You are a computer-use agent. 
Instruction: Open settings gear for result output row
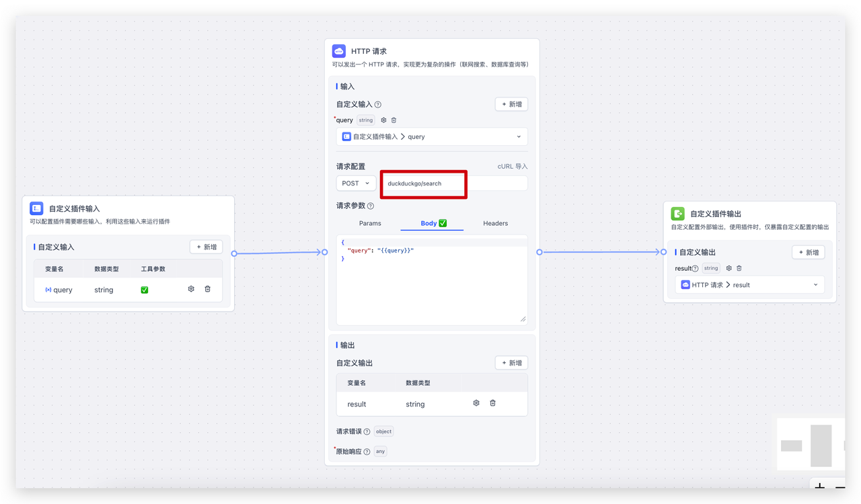pos(476,403)
